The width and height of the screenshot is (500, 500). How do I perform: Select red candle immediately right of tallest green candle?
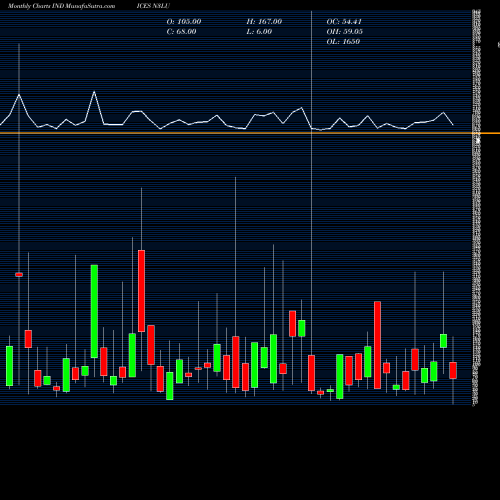(104, 362)
